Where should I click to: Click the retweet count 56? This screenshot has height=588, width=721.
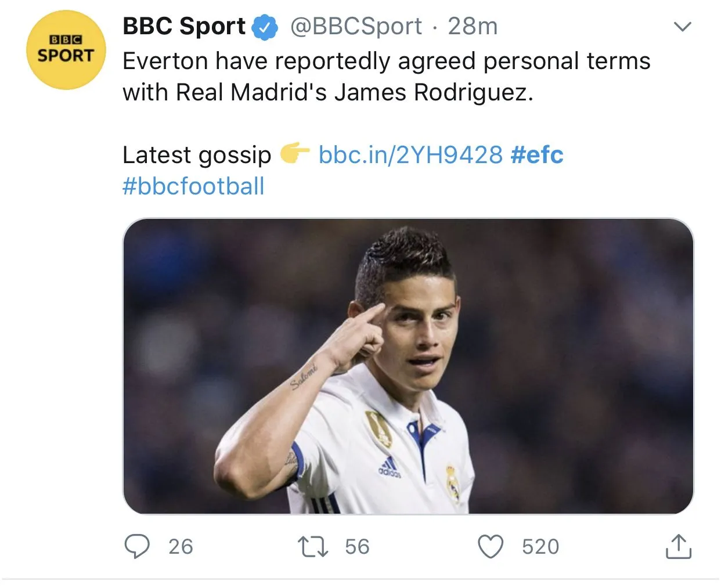[x=357, y=546]
